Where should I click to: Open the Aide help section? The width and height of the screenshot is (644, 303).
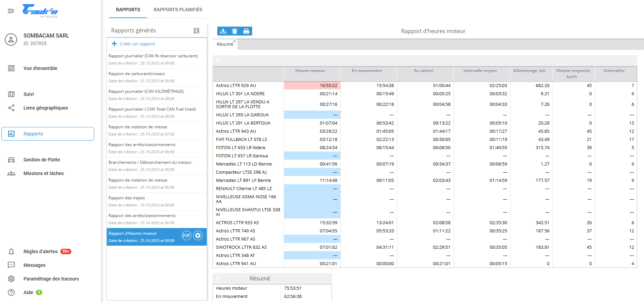coord(28,292)
